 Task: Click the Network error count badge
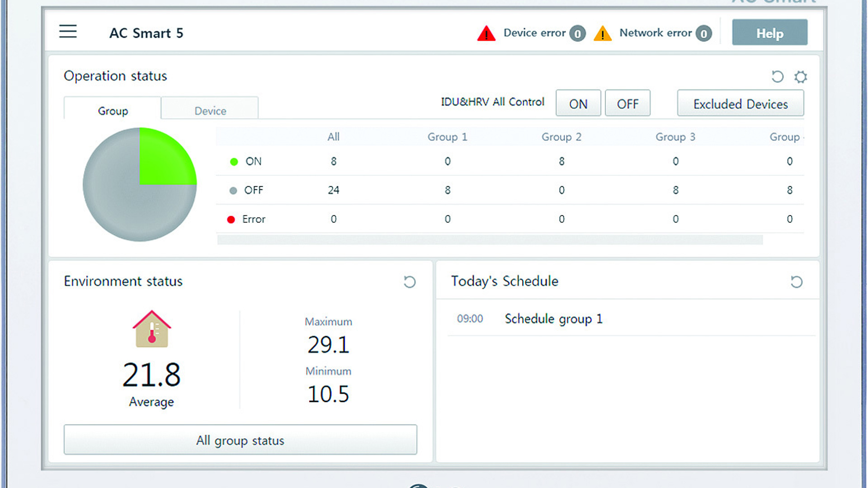(x=703, y=33)
